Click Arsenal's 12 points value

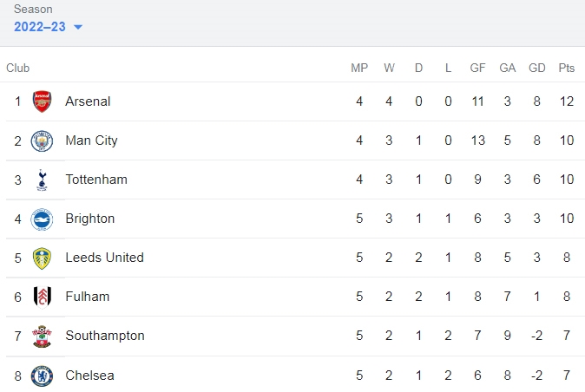click(567, 101)
